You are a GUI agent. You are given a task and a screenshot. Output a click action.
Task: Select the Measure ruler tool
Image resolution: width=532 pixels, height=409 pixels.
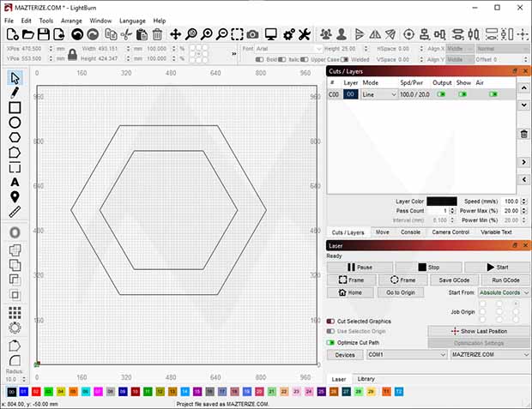(15, 212)
